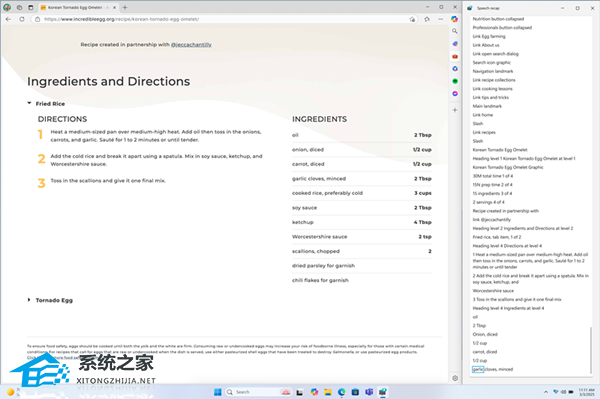
Task: Click 'garlic cloves, minced' ingredient on the webpage
Action: click(x=319, y=179)
